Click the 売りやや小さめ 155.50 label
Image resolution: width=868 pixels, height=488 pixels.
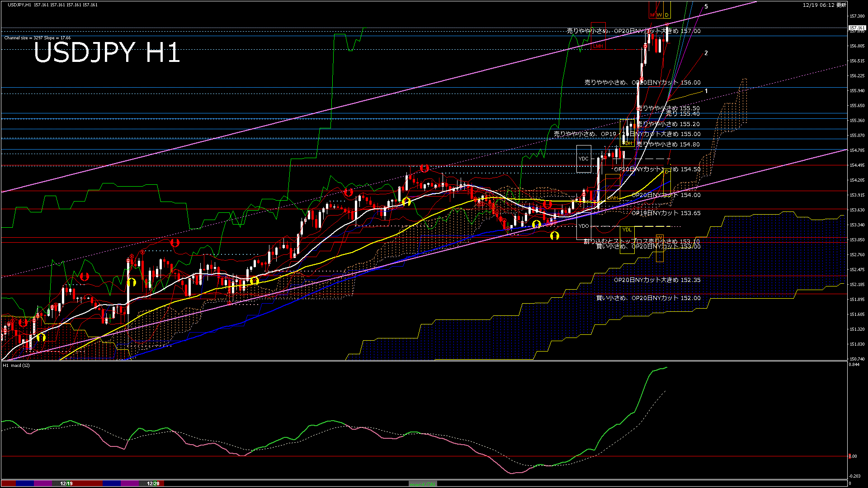(669, 108)
